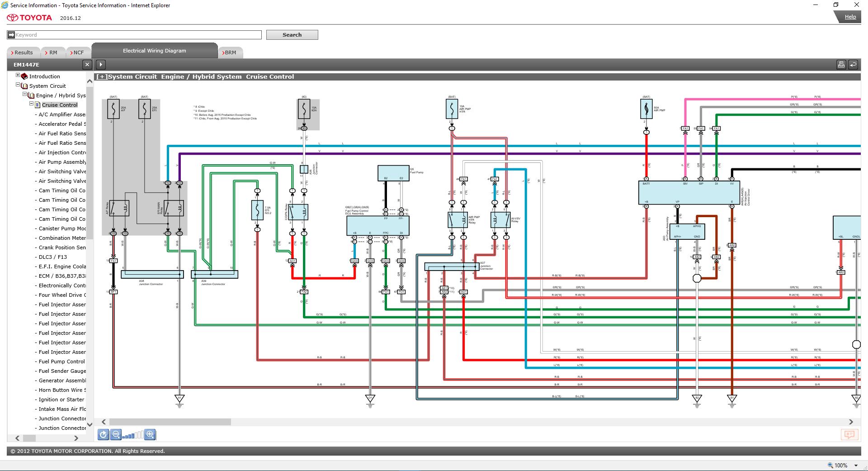The image size is (868, 471).
Task: Click the play arrow button beside EM1447E
Action: coord(101,65)
